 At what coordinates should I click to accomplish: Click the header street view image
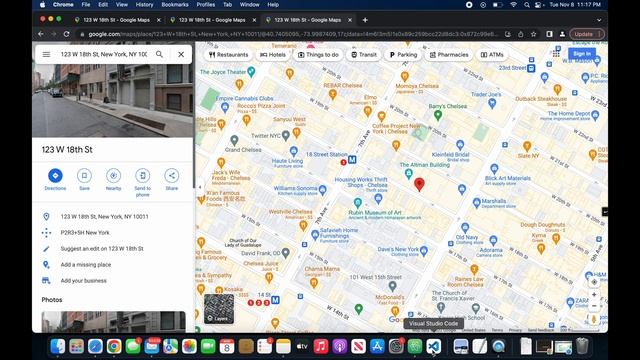point(113,101)
